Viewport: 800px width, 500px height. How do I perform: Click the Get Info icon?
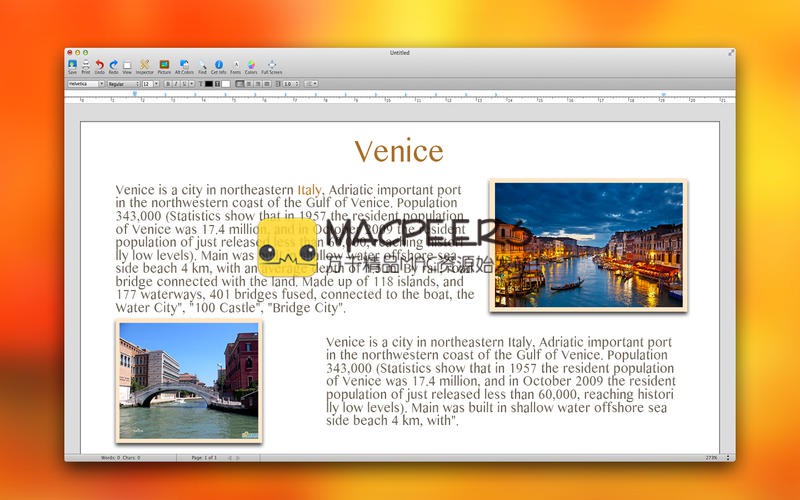tap(219, 65)
